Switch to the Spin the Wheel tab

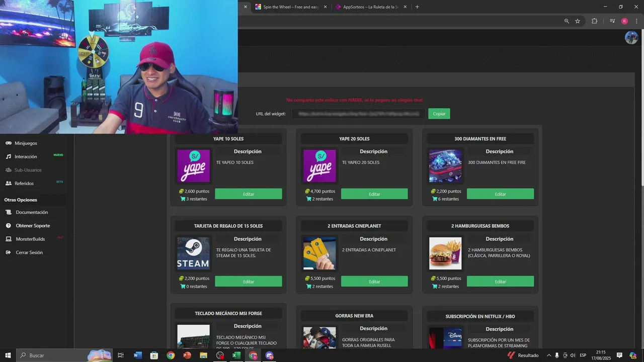pyautogui.click(x=291, y=7)
